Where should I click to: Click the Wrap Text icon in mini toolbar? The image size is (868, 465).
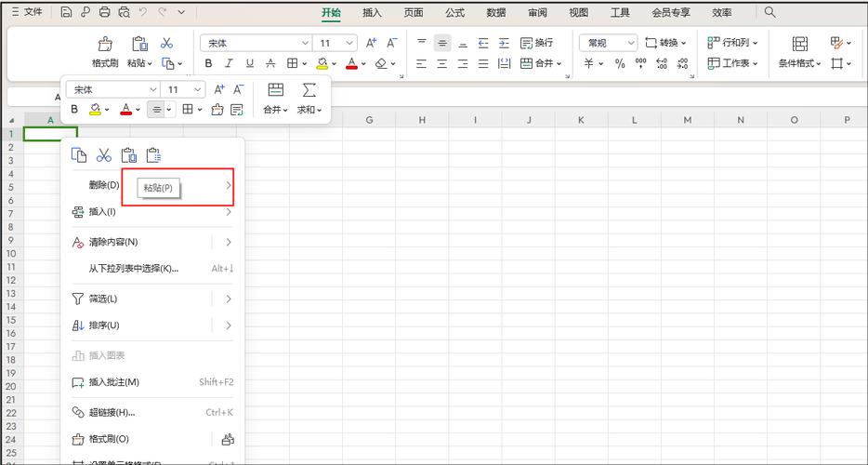237,110
